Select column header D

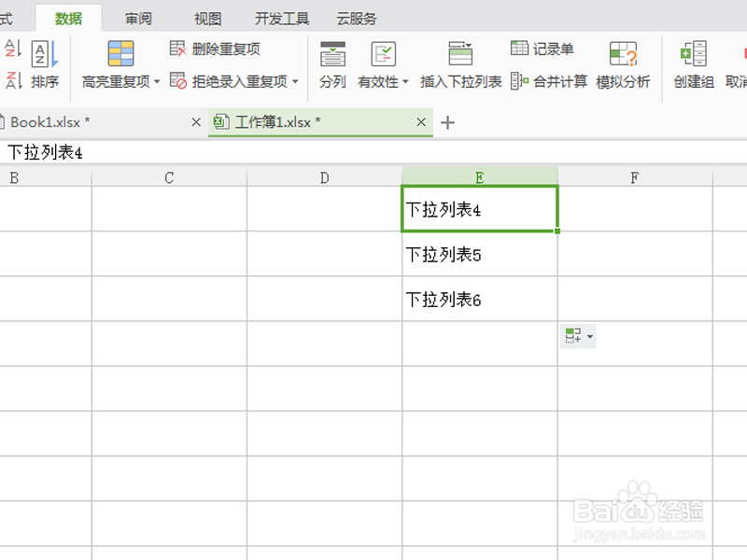coord(324,177)
